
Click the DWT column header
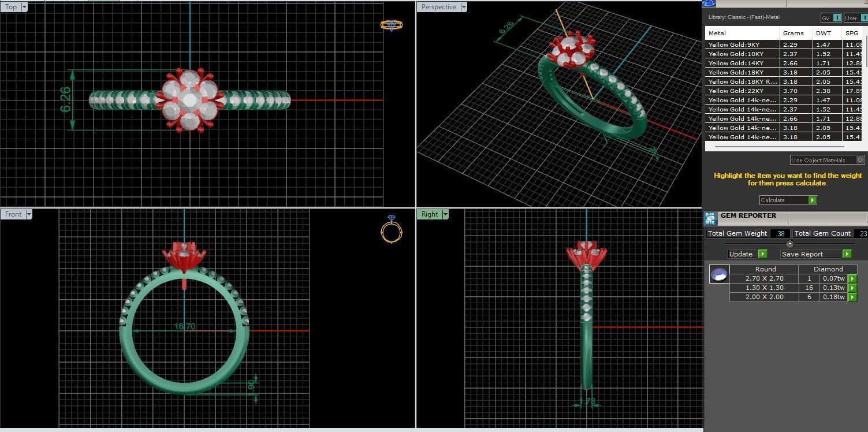[826, 33]
